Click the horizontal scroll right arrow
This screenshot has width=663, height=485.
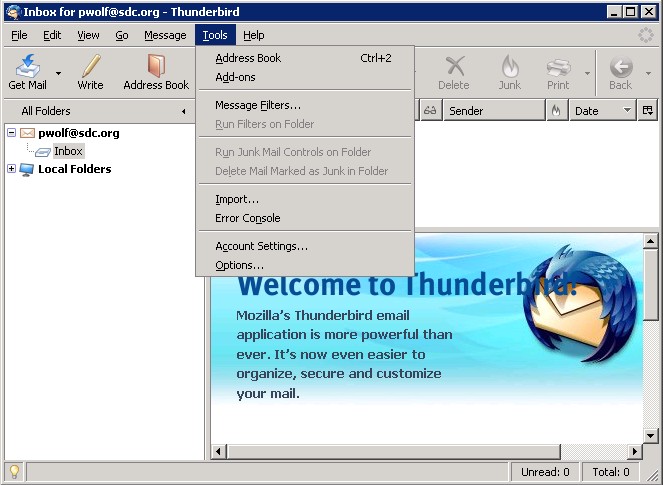[634, 452]
